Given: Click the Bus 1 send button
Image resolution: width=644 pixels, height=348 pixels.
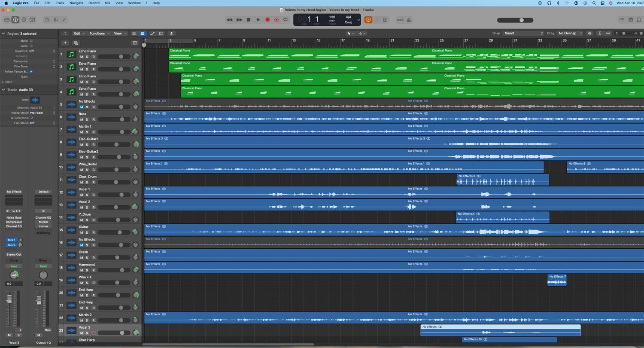Looking at the screenshot, I should pyautogui.click(x=11, y=240).
